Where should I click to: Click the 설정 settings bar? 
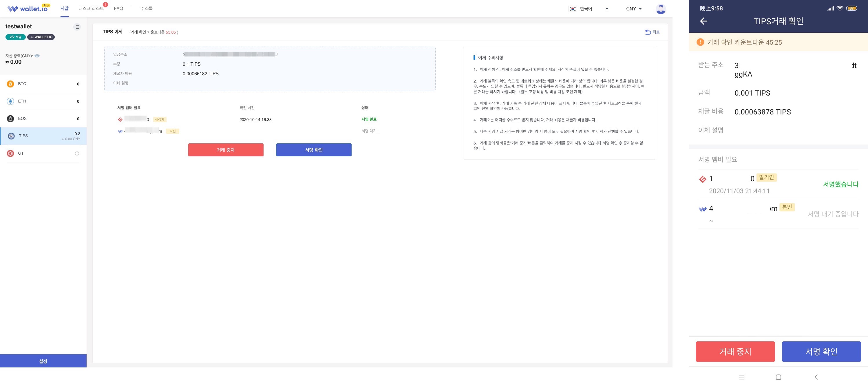coord(43,361)
